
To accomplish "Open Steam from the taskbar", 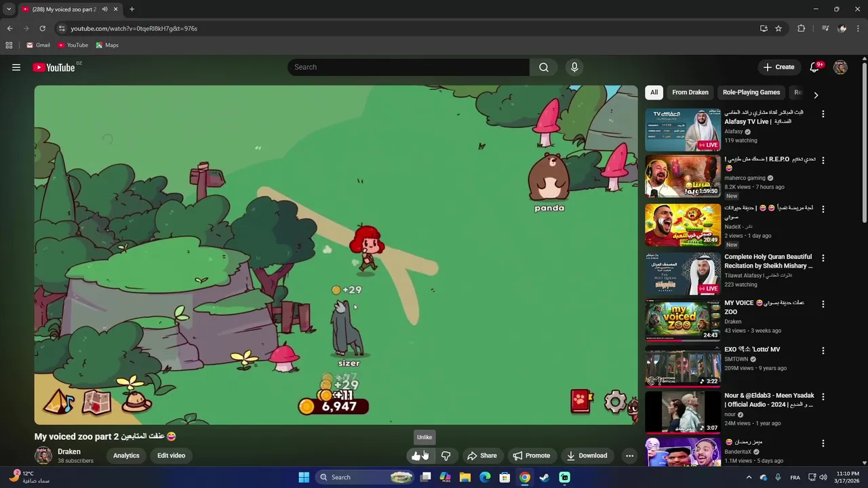I will tap(544, 477).
